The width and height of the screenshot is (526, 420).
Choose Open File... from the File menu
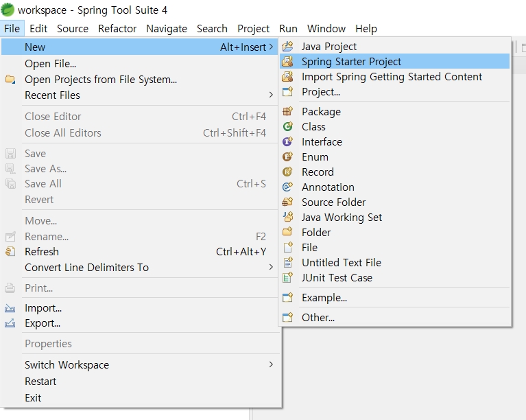coord(140,63)
